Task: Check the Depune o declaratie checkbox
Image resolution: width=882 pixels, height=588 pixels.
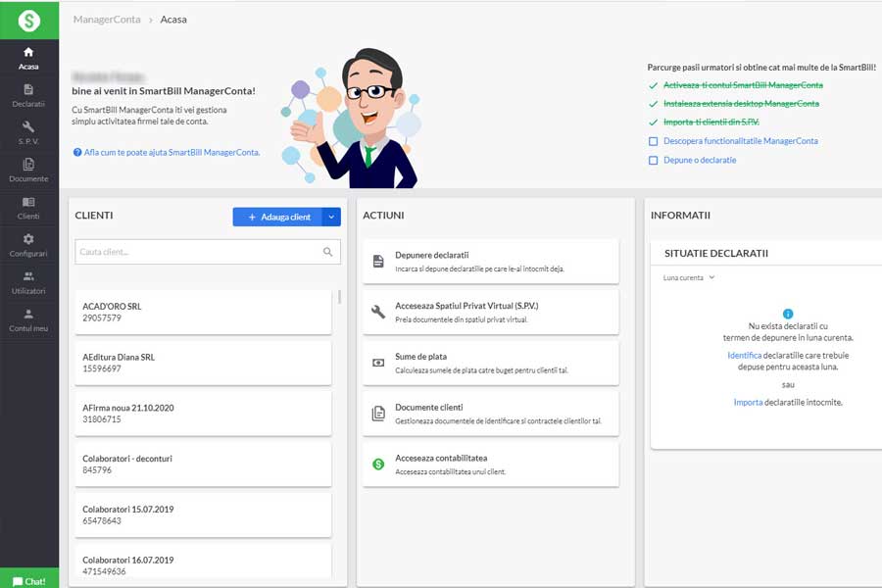Action: click(x=654, y=160)
